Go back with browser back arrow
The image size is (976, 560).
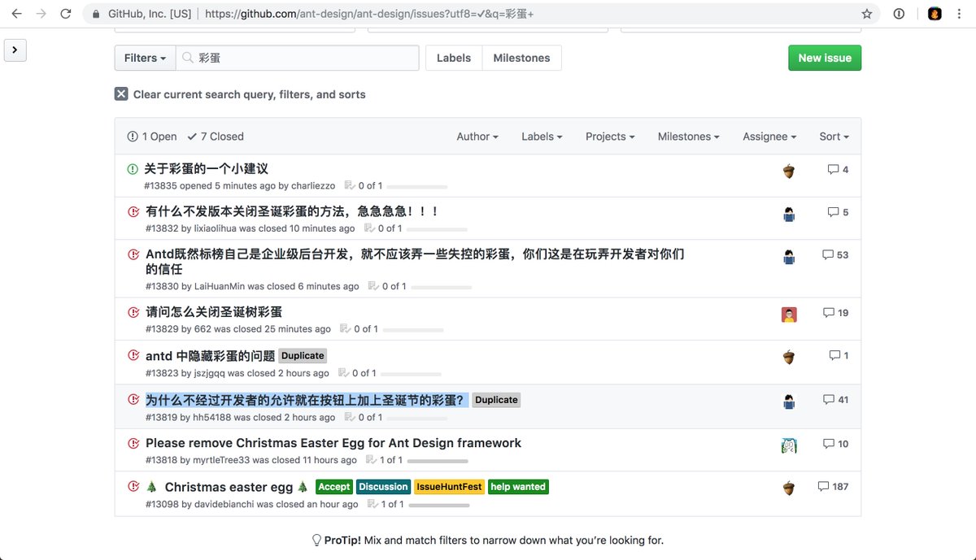17,14
